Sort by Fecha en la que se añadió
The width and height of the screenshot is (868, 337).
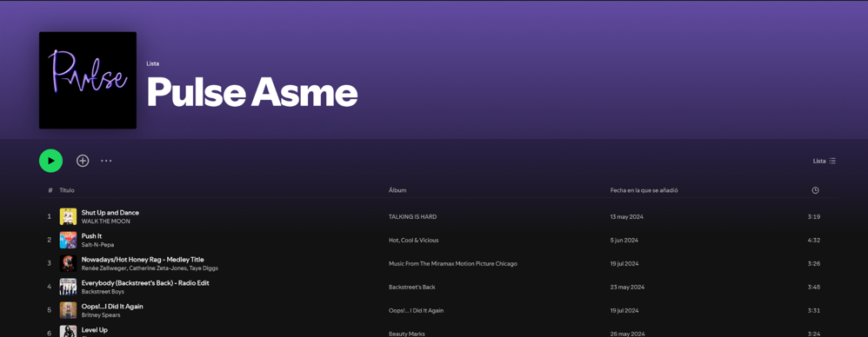click(644, 190)
